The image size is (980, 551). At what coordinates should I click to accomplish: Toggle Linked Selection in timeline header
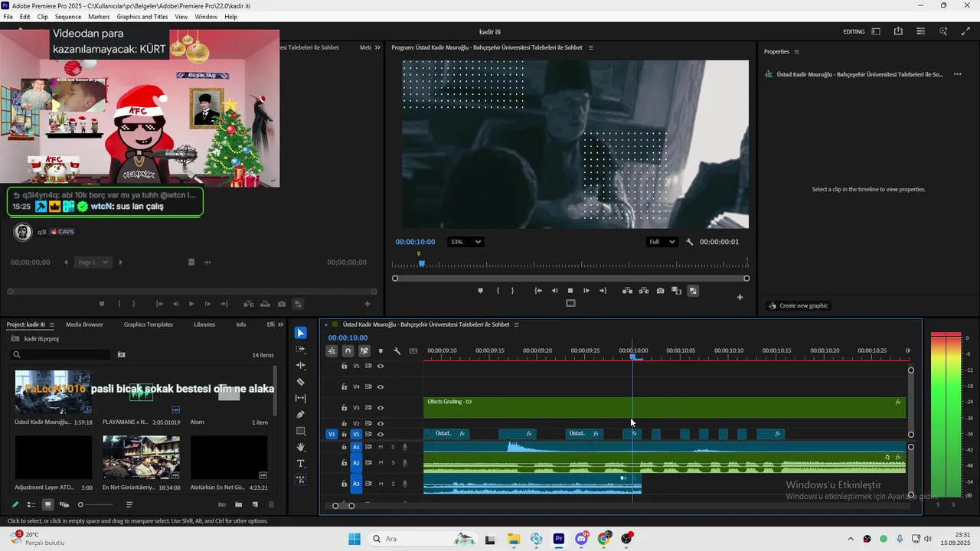point(364,351)
